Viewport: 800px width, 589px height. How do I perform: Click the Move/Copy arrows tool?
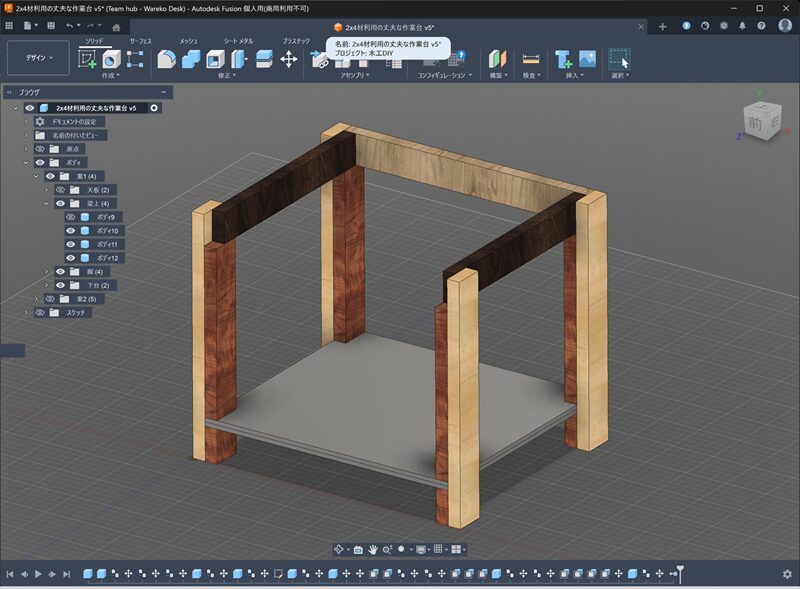[x=288, y=59]
